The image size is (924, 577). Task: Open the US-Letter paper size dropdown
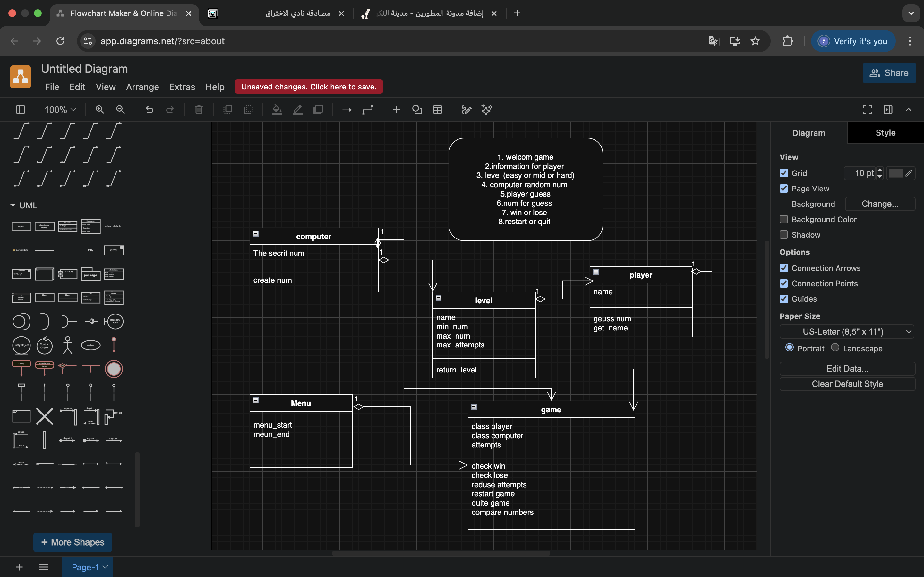point(847,332)
